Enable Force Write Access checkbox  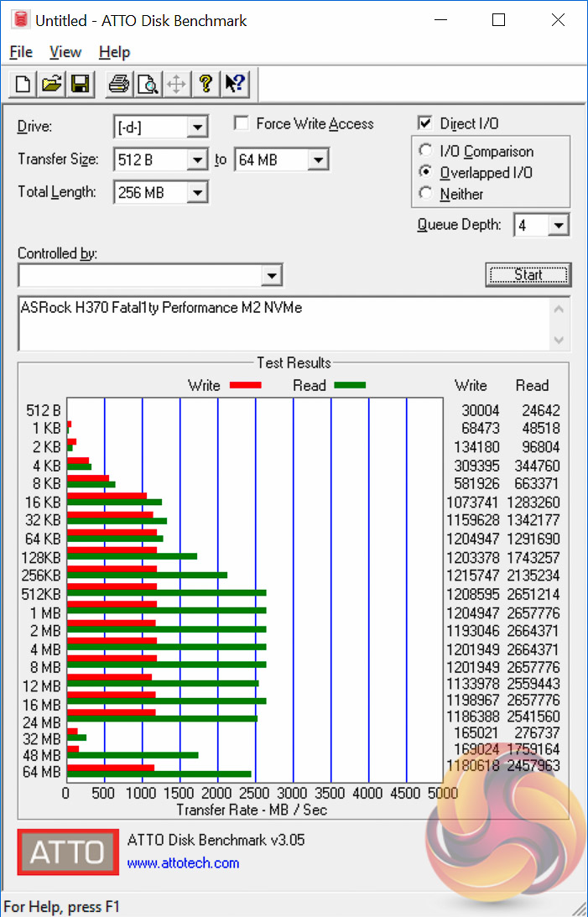(240, 123)
